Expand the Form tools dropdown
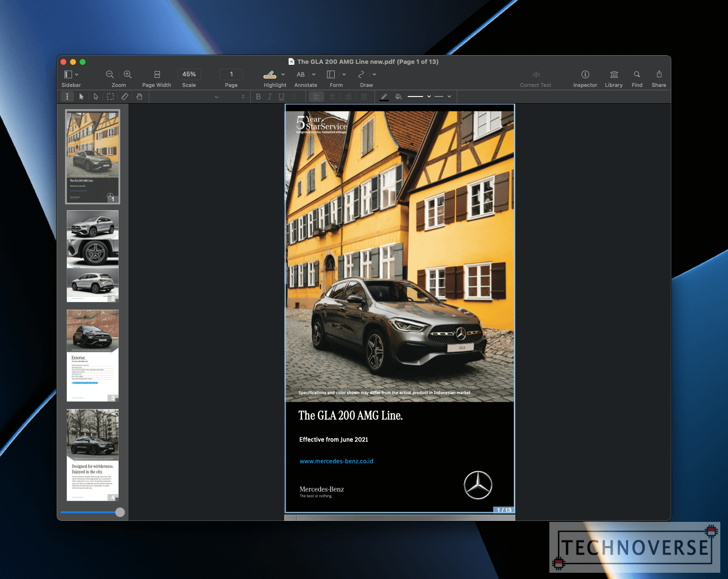This screenshot has width=728, height=579. pos(344,74)
